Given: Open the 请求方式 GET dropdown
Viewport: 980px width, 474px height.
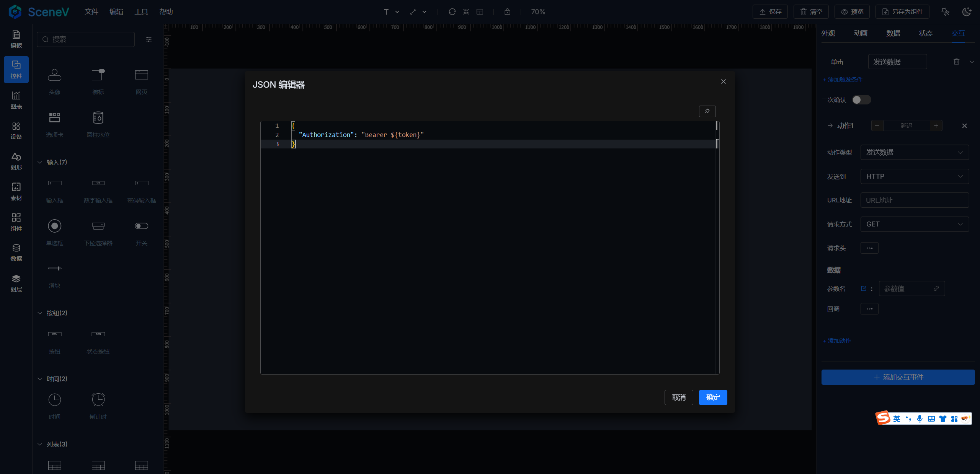Looking at the screenshot, I should coord(915,224).
